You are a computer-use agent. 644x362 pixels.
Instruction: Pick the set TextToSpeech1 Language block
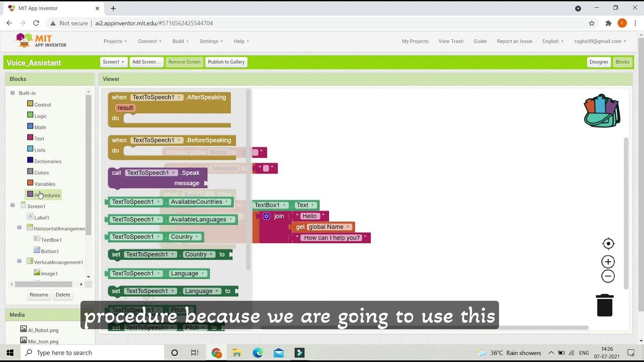[x=172, y=291]
